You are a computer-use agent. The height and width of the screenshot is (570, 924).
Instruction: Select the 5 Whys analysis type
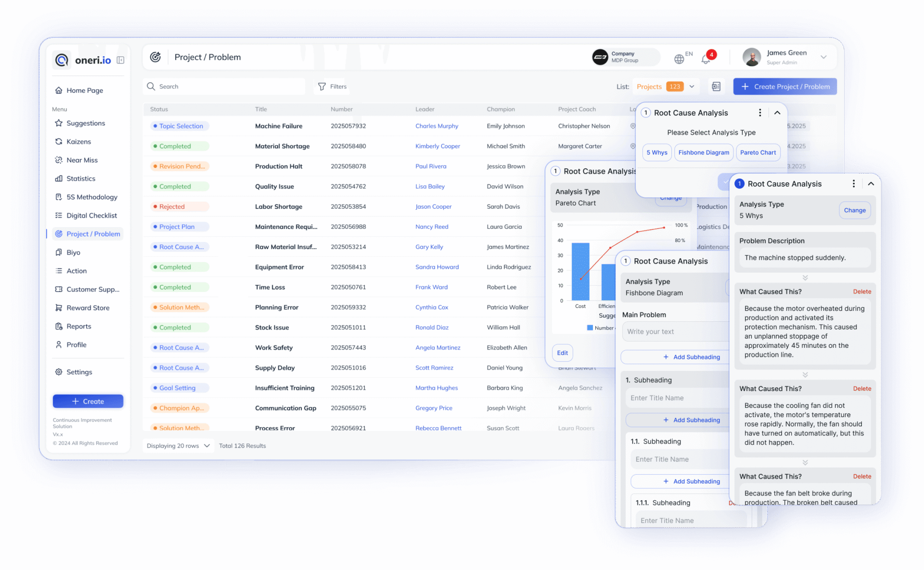(x=656, y=152)
